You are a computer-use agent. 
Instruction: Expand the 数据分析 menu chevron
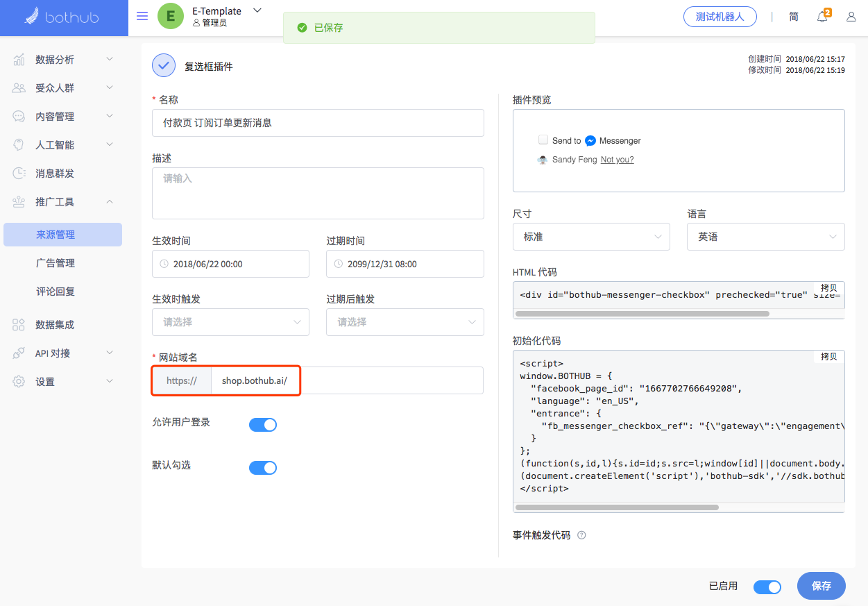click(110, 60)
